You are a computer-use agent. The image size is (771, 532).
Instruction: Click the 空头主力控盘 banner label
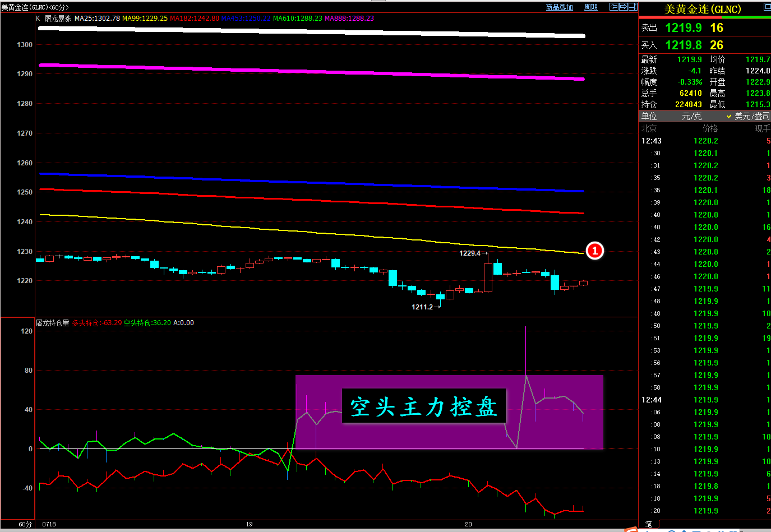point(424,406)
